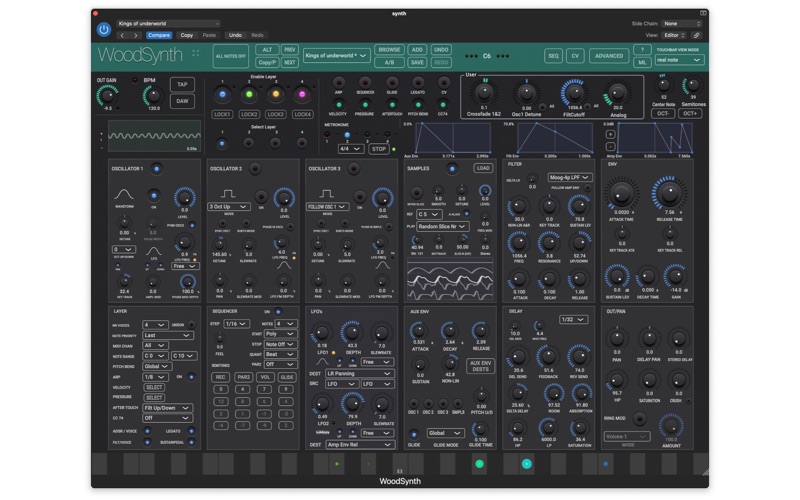Click Oscillator 2 square waveform icon

pyautogui.click(x=228, y=194)
